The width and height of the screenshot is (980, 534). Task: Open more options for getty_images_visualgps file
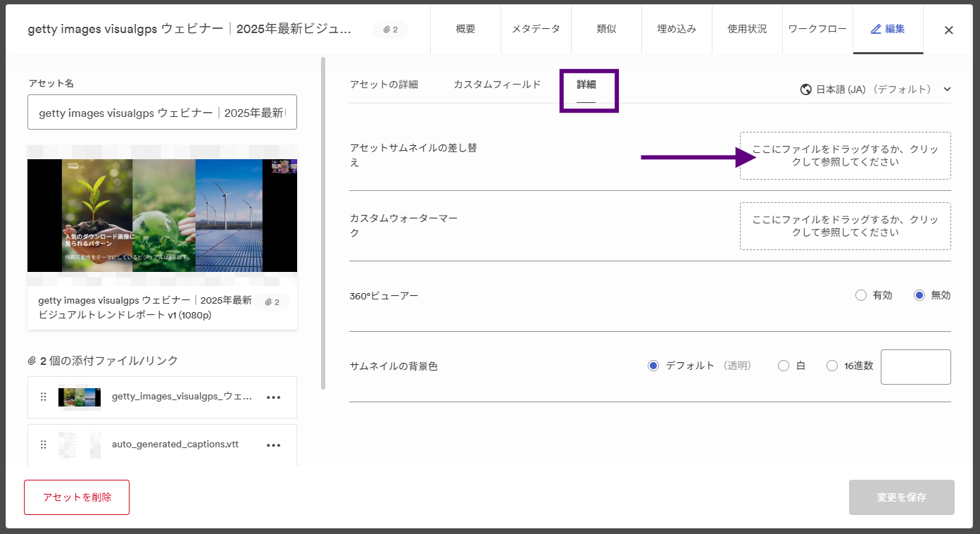(274, 397)
